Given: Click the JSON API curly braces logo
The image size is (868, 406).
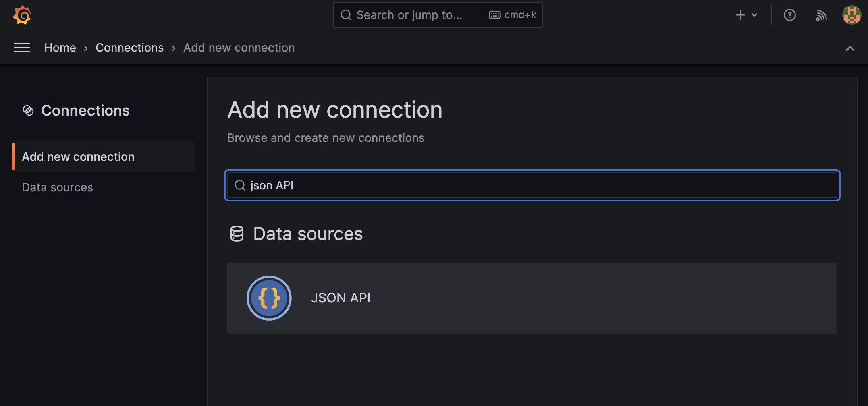Looking at the screenshot, I should tap(269, 298).
